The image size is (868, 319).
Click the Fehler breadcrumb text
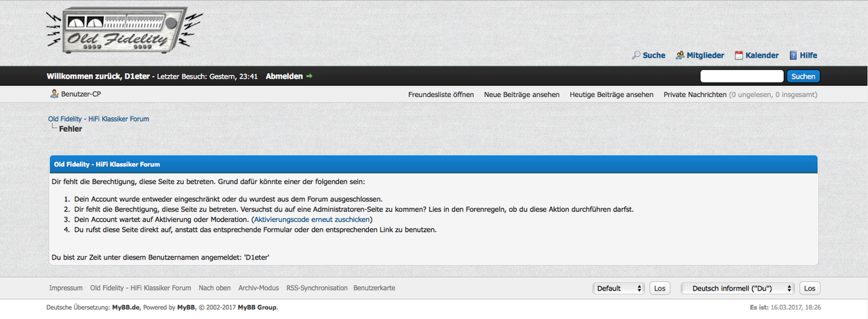pos(71,129)
